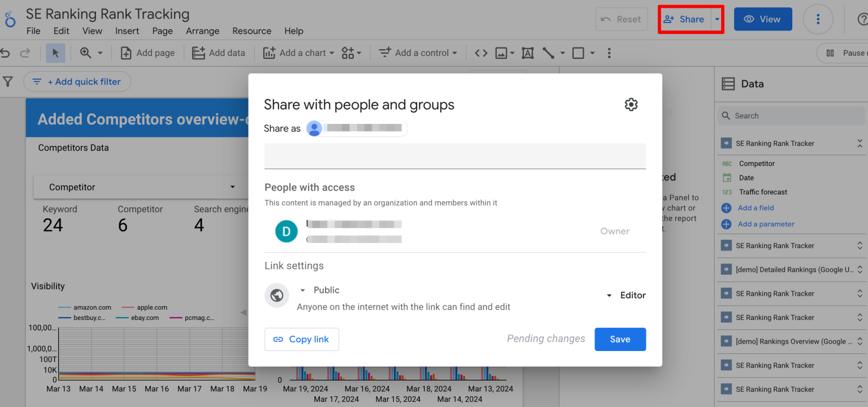868x407 pixels.
Task: Select the Undo icon in the toolbar
Action: pyautogui.click(x=6, y=53)
